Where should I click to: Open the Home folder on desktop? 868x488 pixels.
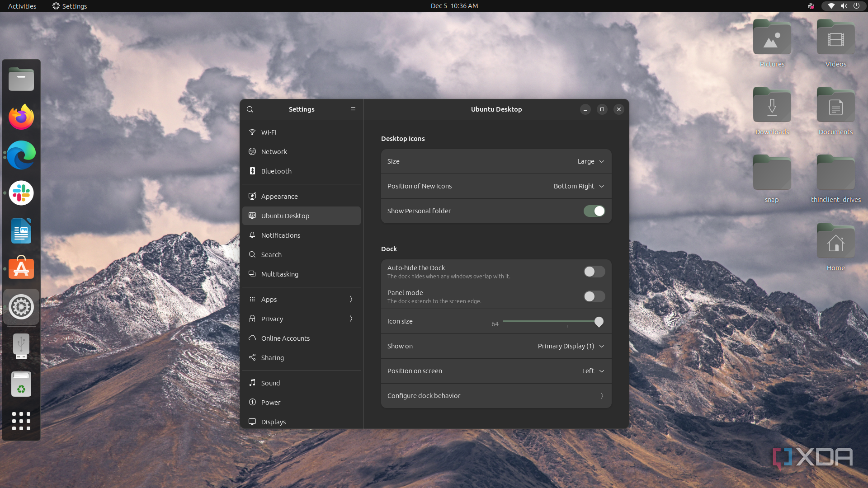click(836, 248)
